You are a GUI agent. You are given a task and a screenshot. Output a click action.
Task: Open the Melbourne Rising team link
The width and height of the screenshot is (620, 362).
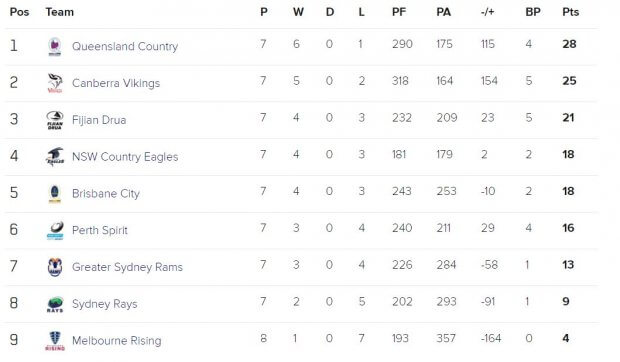(117, 341)
